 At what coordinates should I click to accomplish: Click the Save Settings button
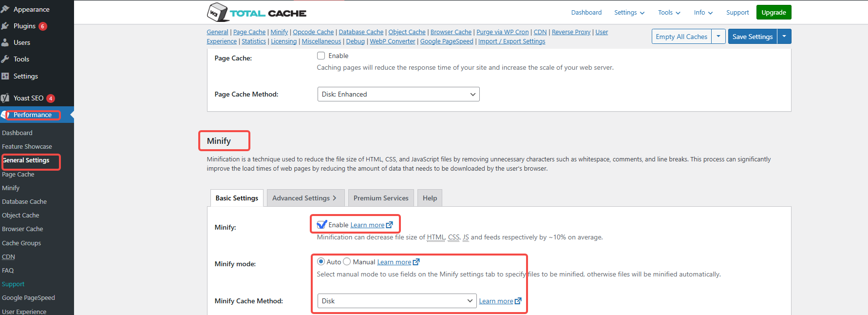coord(753,37)
